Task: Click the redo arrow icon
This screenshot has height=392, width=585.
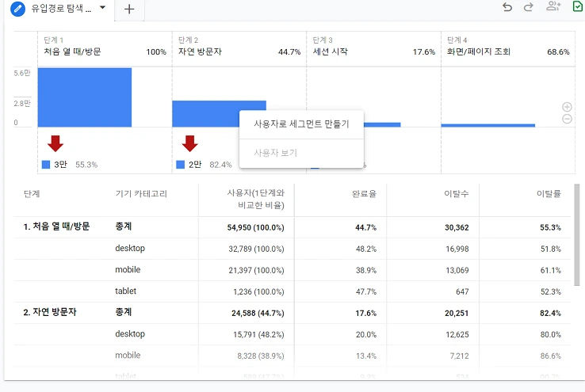Action: [528, 7]
